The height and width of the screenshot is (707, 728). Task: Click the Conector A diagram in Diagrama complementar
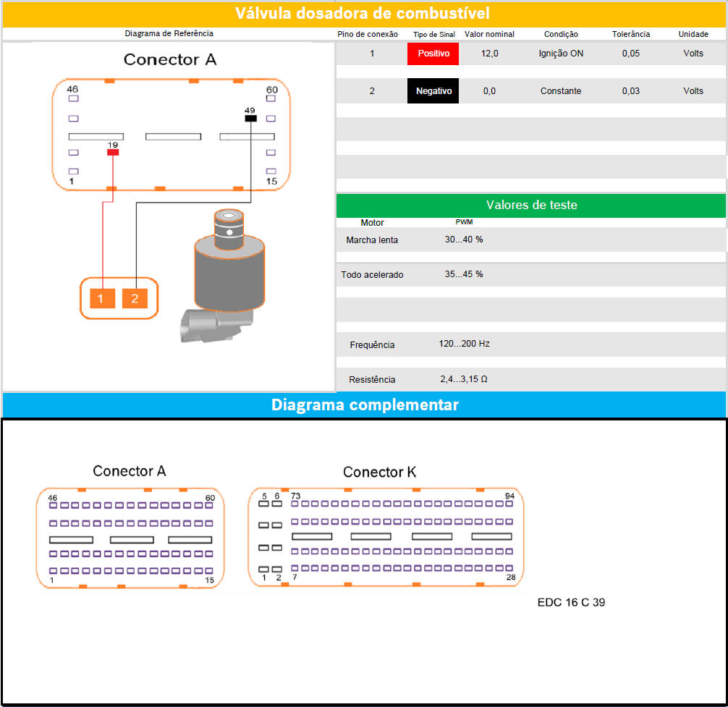point(130,537)
